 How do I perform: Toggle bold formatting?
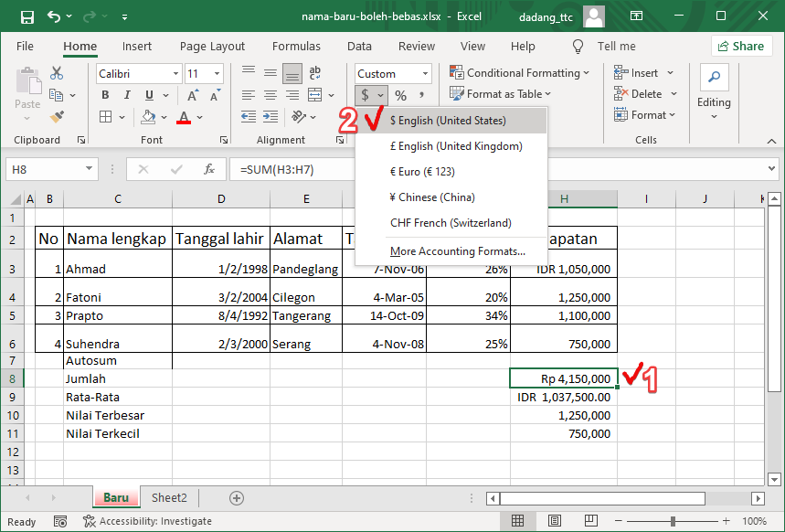pyautogui.click(x=104, y=94)
